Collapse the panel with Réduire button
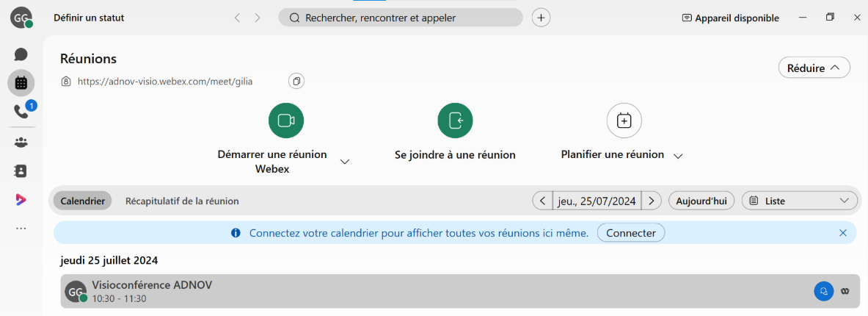868x316 pixels. [x=814, y=68]
